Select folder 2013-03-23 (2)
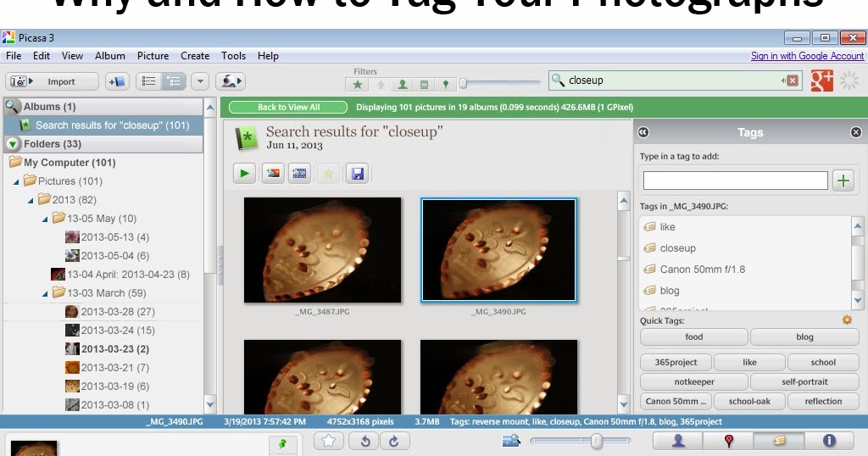The width and height of the screenshot is (868, 456). tap(108, 349)
